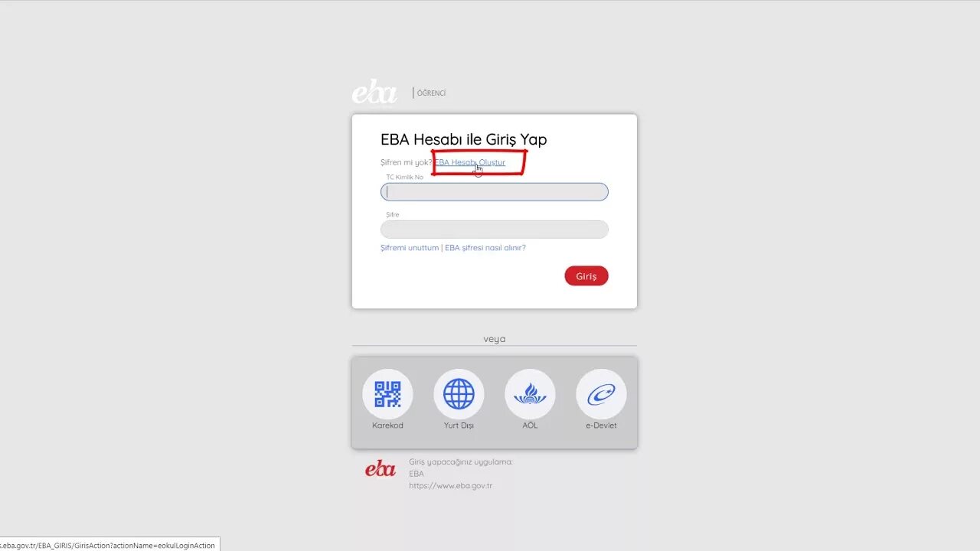Screen dimensions: 980x551
Task: Click the Yurt Dışı text label
Action: click(x=459, y=425)
